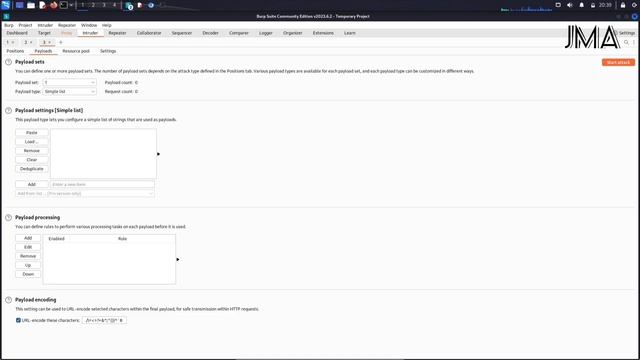Image resolution: width=640 pixels, height=360 pixels.
Task: Switch to the Sequencer tab
Action: click(182, 33)
